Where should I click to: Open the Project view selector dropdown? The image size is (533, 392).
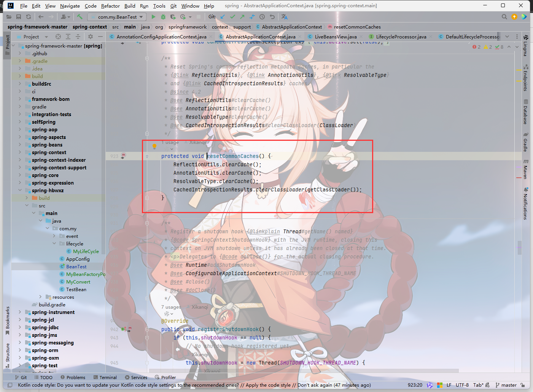(36, 37)
